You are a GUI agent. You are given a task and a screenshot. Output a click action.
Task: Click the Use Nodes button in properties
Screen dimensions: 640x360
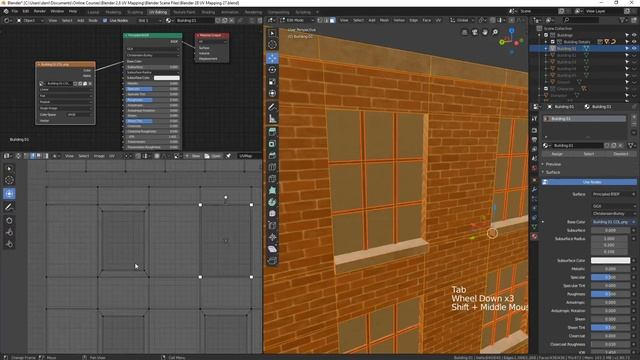click(x=589, y=182)
